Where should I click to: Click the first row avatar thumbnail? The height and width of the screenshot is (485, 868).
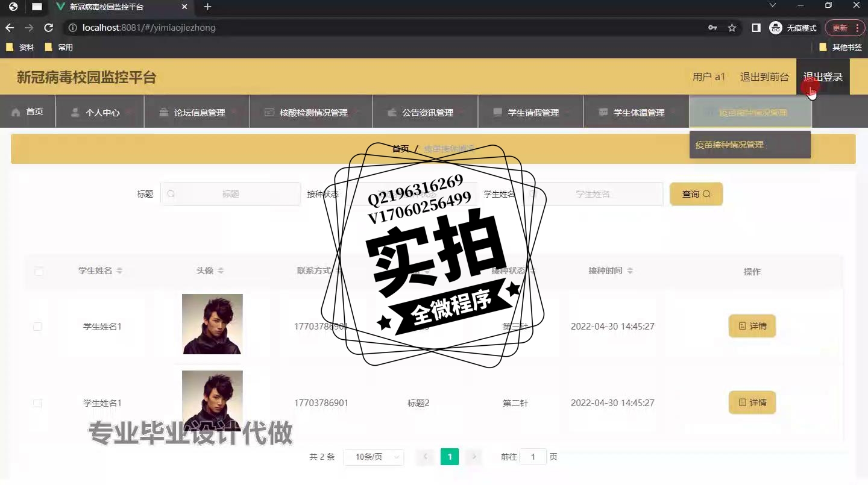[212, 324]
